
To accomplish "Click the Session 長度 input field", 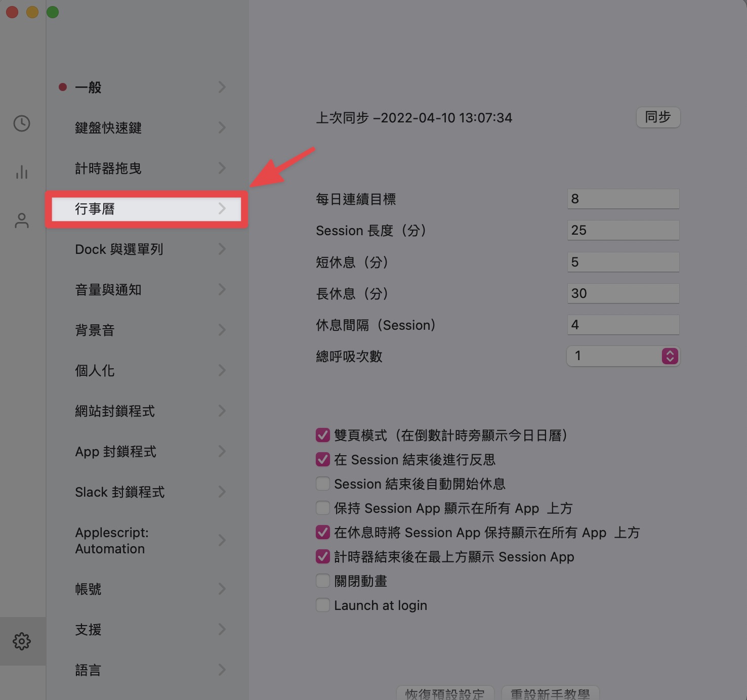I will pyautogui.click(x=623, y=230).
